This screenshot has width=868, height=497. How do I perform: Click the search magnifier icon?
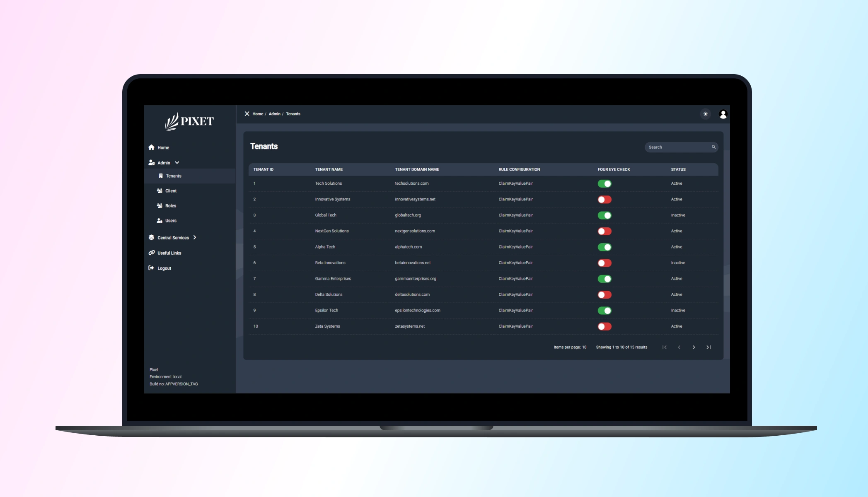coord(713,147)
